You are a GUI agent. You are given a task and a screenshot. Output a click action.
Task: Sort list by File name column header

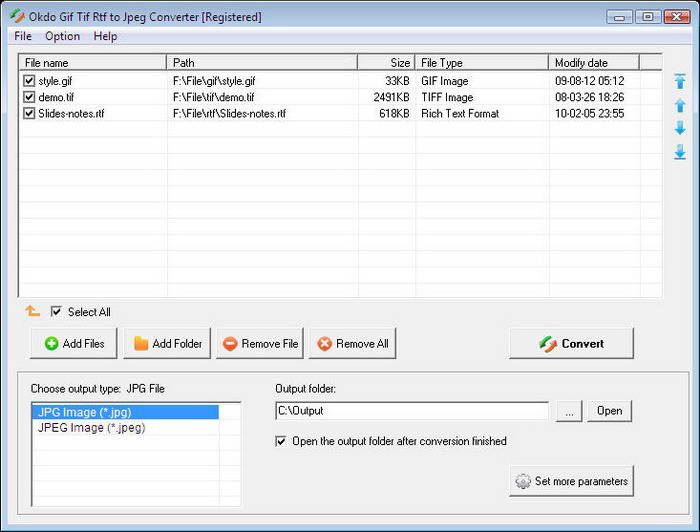coord(92,62)
